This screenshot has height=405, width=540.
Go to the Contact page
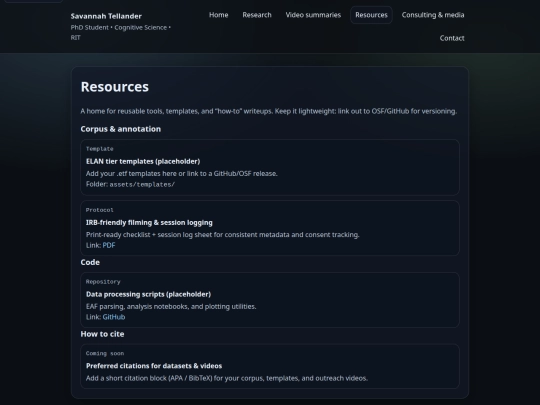click(x=452, y=38)
